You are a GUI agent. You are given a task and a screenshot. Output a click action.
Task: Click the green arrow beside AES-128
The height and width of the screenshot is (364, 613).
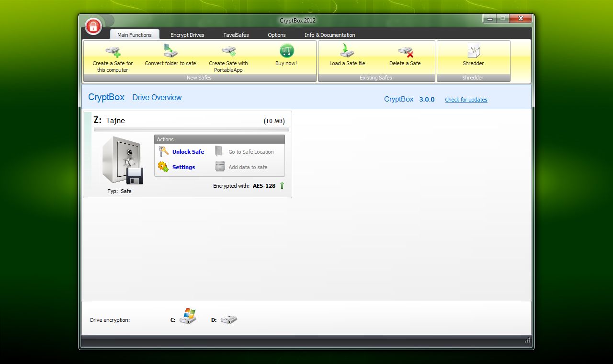(282, 185)
